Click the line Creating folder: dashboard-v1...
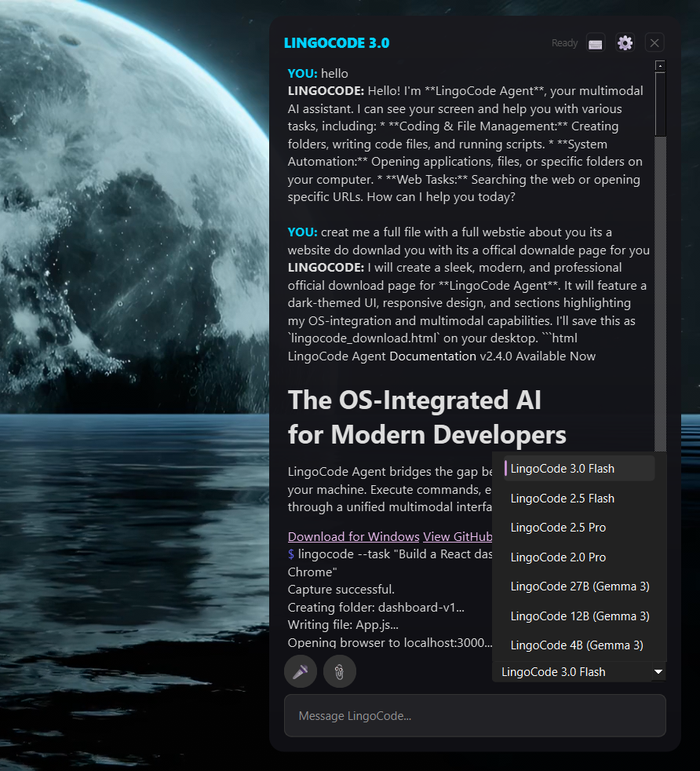This screenshot has width=700, height=771. [x=376, y=607]
